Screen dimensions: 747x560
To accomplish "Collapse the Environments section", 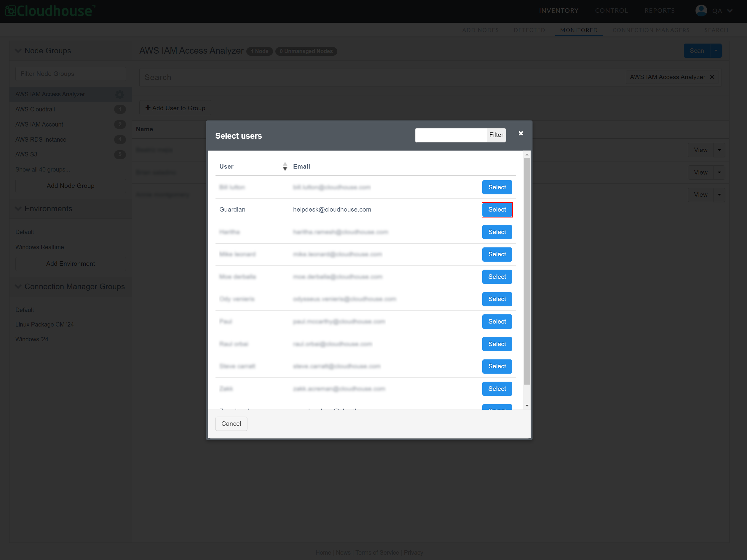I will pyautogui.click(x=18, y=209).
